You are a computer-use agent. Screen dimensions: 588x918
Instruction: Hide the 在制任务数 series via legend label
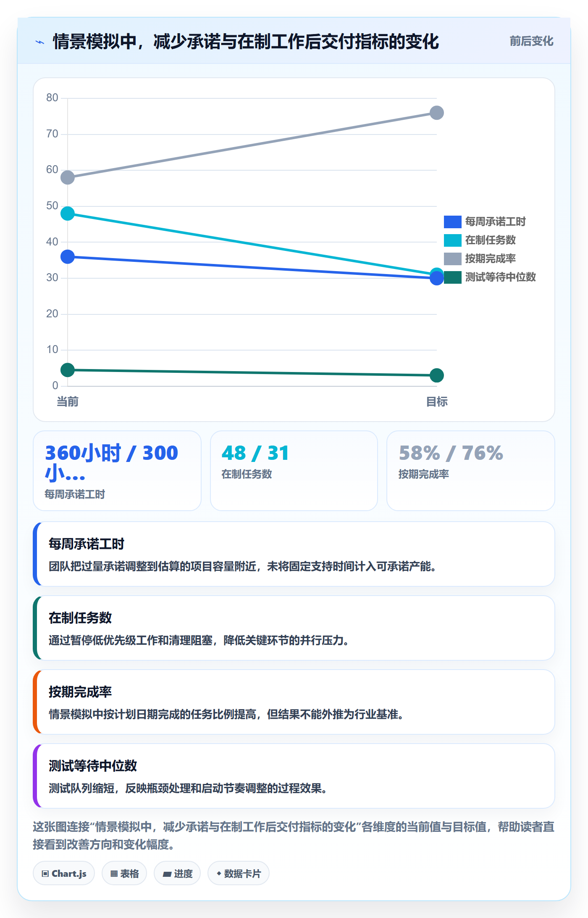[x=490, y=240]
